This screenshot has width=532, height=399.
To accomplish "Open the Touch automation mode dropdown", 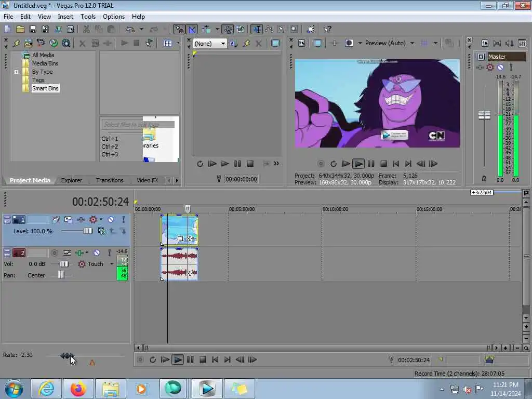I will click(x=112, y=264).
